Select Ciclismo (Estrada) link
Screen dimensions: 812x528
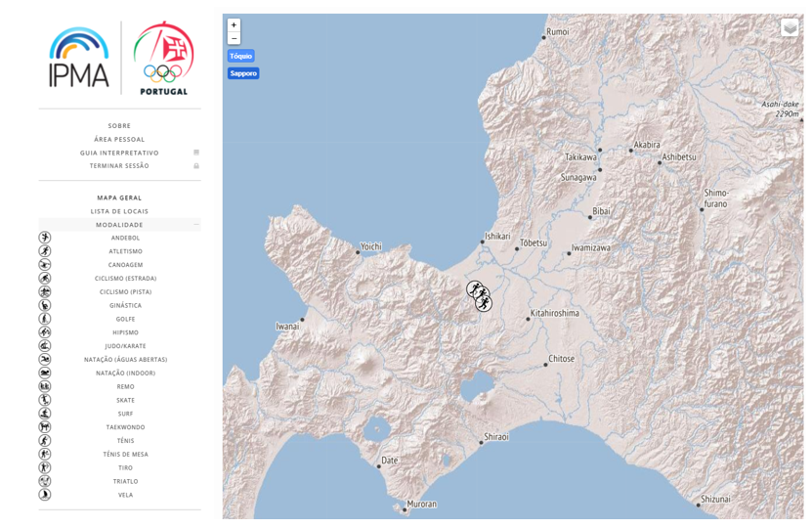126,279
